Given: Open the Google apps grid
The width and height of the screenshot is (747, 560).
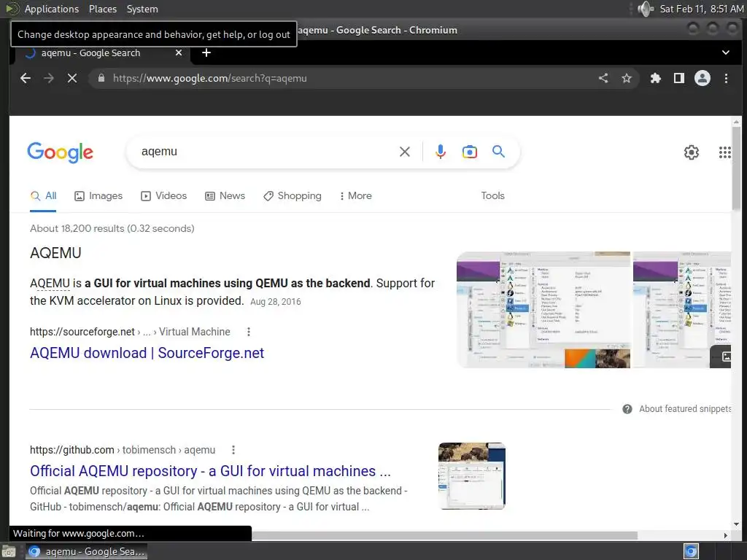Looking at the screenshot, I should click(724, 152).
